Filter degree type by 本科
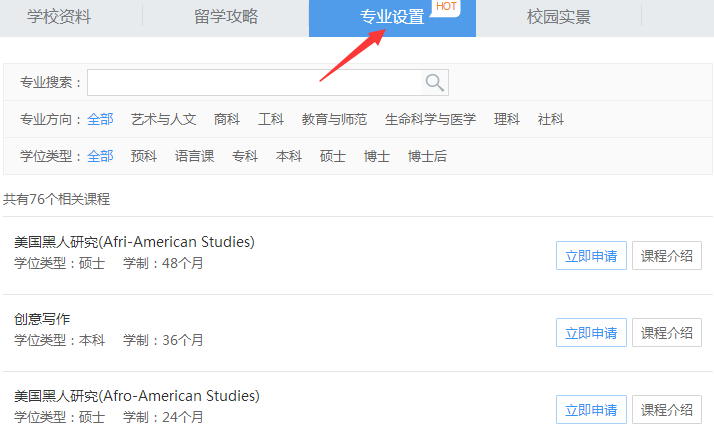714x435 pixels. pyautogui.click(x=289, y=156)
